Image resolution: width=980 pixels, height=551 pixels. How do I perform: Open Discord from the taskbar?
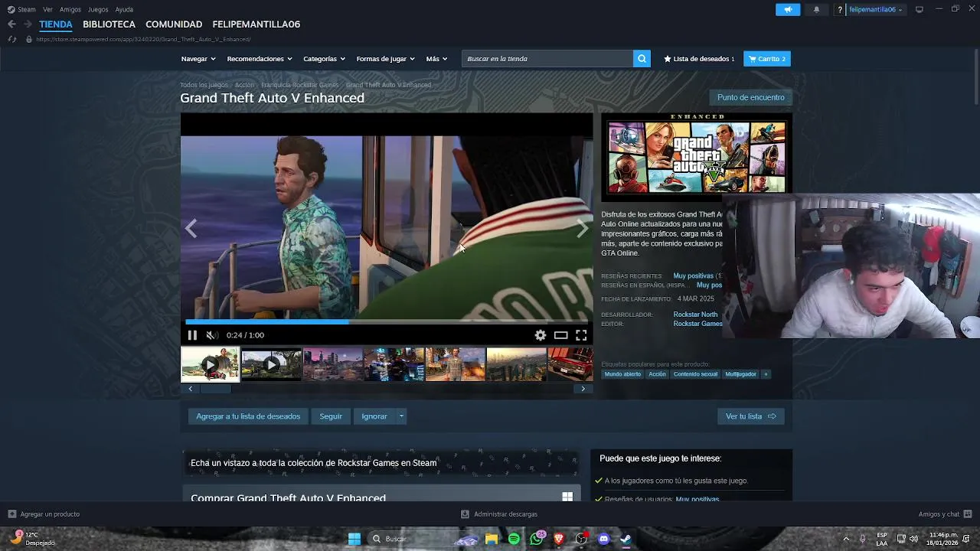pos(603,539)
